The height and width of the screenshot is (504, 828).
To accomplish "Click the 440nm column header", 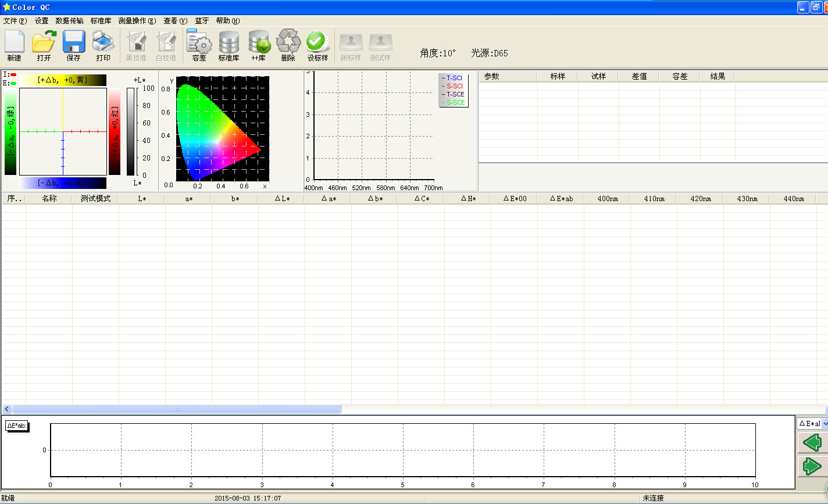I will coord(793,198).
